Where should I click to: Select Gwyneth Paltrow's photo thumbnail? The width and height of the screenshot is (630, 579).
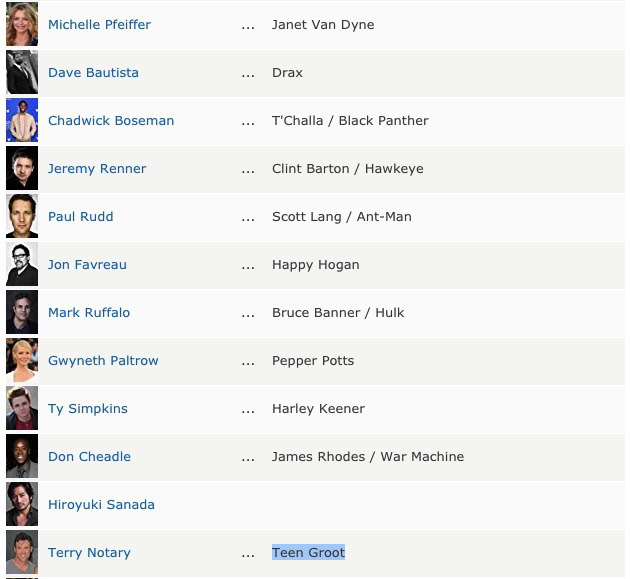(x=22, y=360)
